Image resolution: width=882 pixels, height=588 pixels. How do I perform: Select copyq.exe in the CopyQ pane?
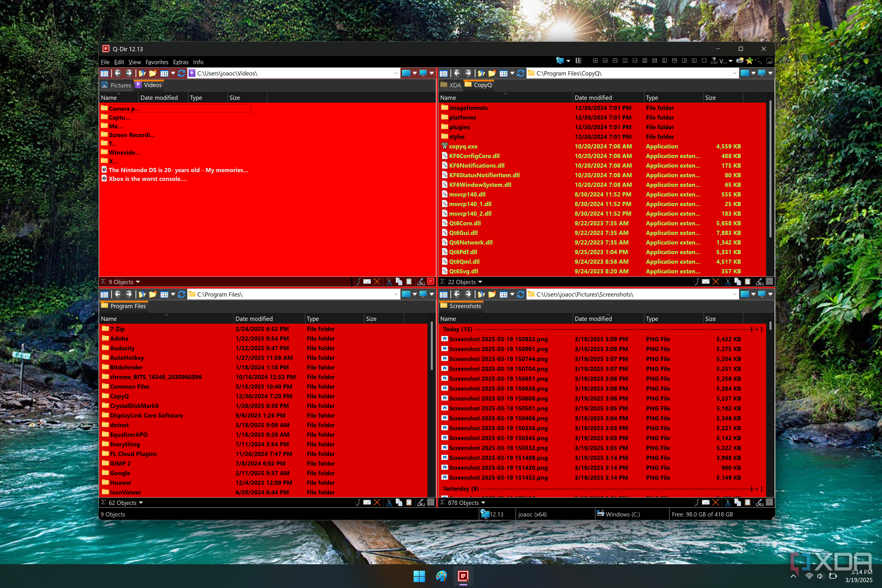[463, 146]
